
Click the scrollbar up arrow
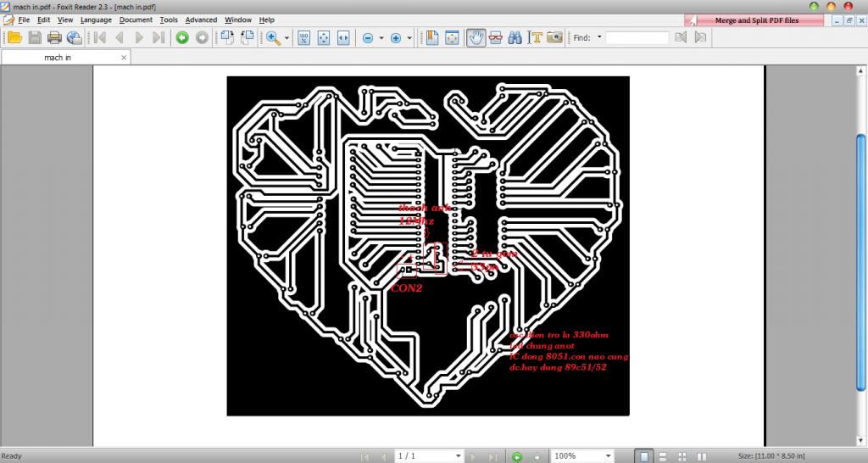coord(861,71)
